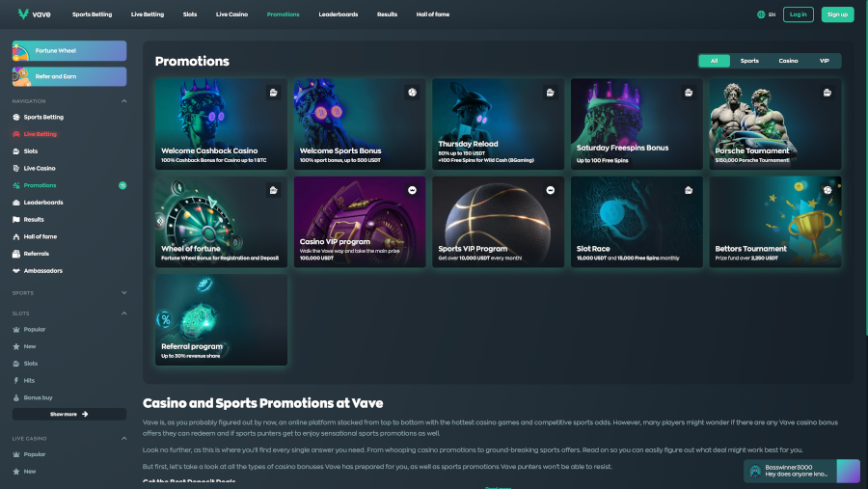This screenshot has height=489, width=868.
Task: Open Results in top menu
Action: pos(387,14)
